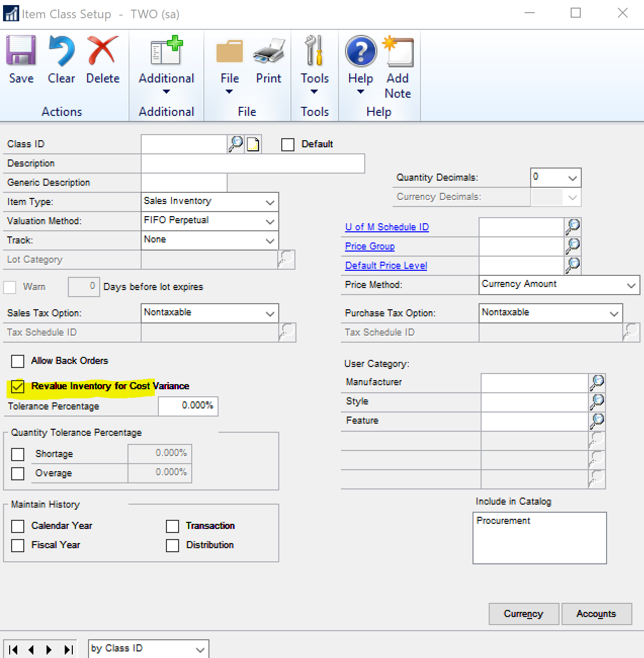Open the Track dropdown
The height and width of the screenshot is (658, 644).
[x=210, y=240]
